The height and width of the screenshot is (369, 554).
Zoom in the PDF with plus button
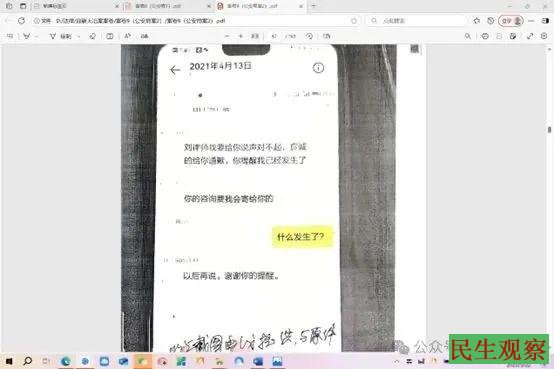(x=241, y=36)
